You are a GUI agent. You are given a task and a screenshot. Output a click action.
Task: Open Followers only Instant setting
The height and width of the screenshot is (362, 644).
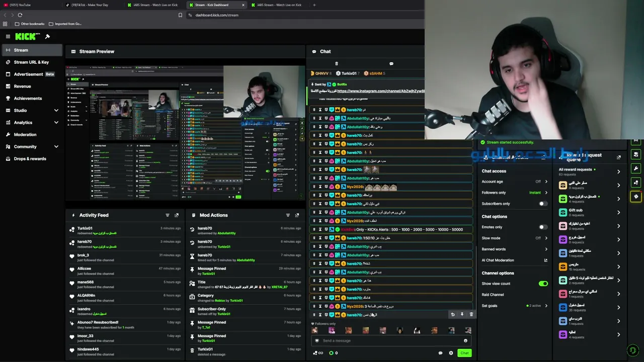(515, 193)
